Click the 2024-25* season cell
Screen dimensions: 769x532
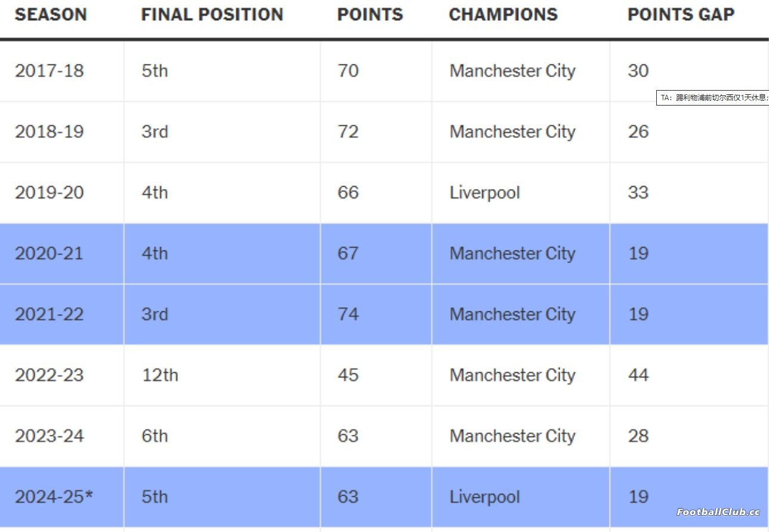(61, 497)
